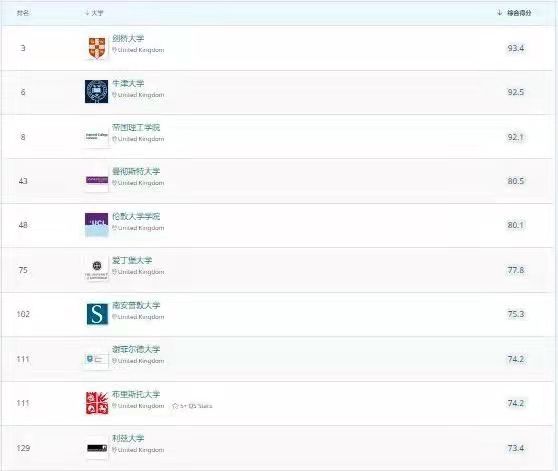Click the sort arrow beside 综合得分 header
558x471 pixels.
[500, 13]
